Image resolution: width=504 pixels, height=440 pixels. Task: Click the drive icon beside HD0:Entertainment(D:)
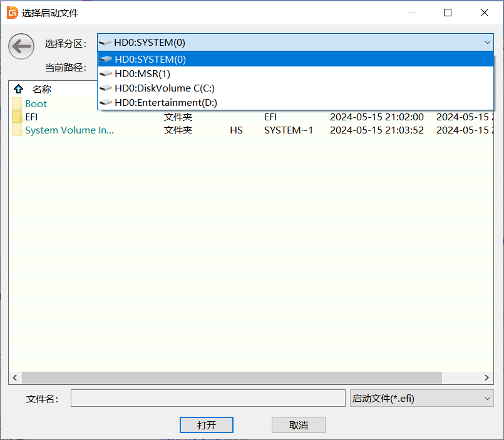coord(106,103)
